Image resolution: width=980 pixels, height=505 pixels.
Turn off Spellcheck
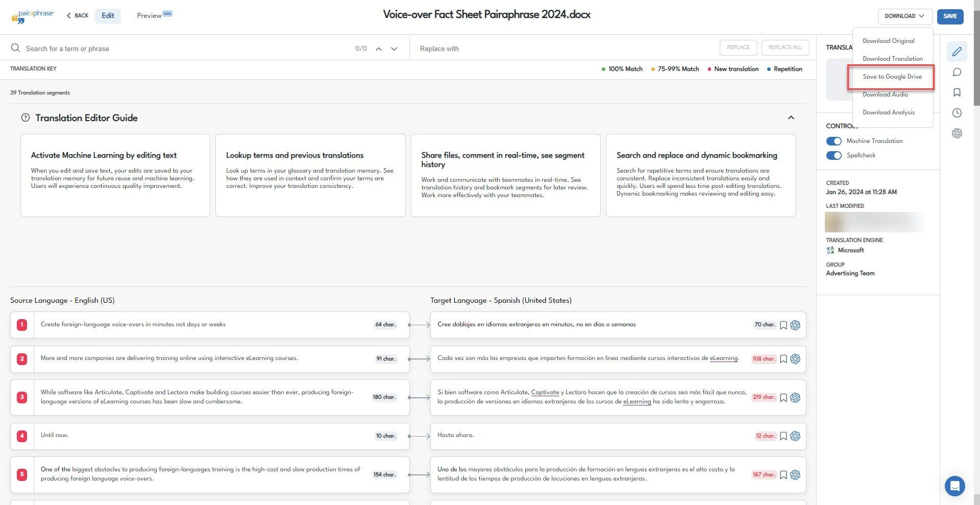coord(834,155)
